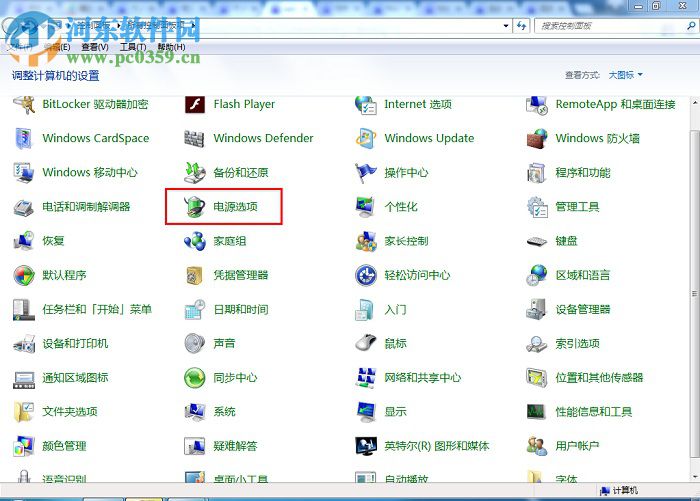Image resolution: width=700 pixels, height=501 pixels.
Task: Open the 电源选项 battery icon
Action: point(195,207)
